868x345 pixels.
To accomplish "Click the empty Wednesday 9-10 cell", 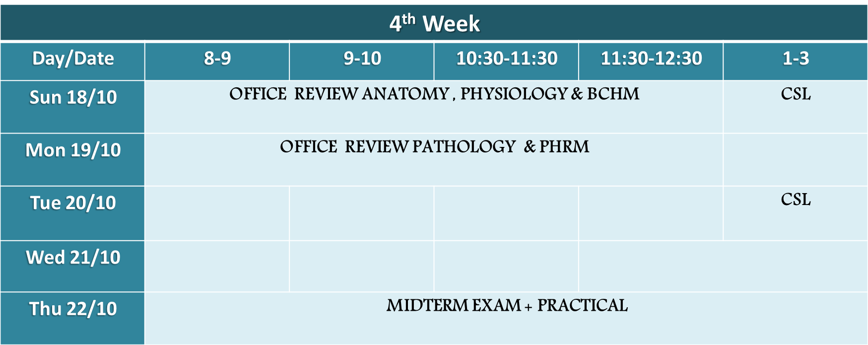I will click(362, 267).
